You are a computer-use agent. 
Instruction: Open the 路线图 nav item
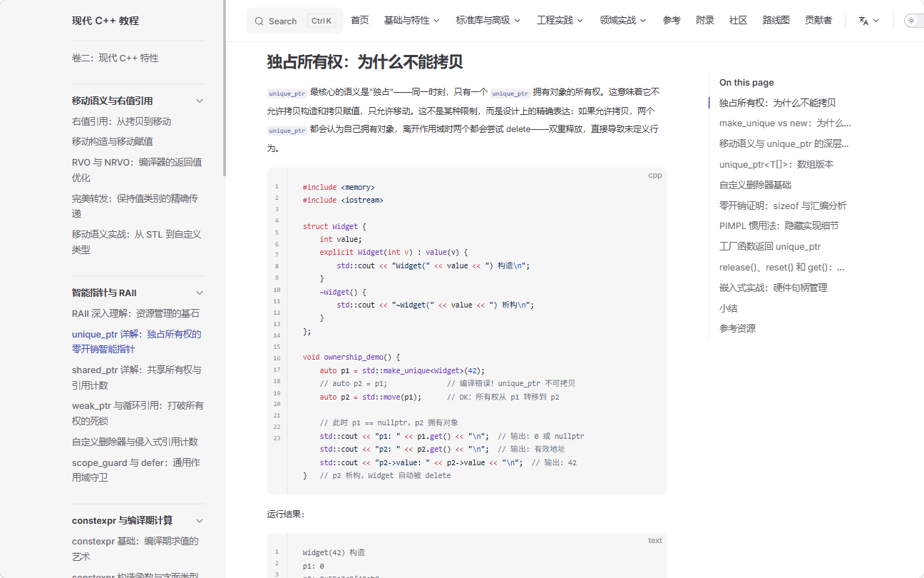776,21
